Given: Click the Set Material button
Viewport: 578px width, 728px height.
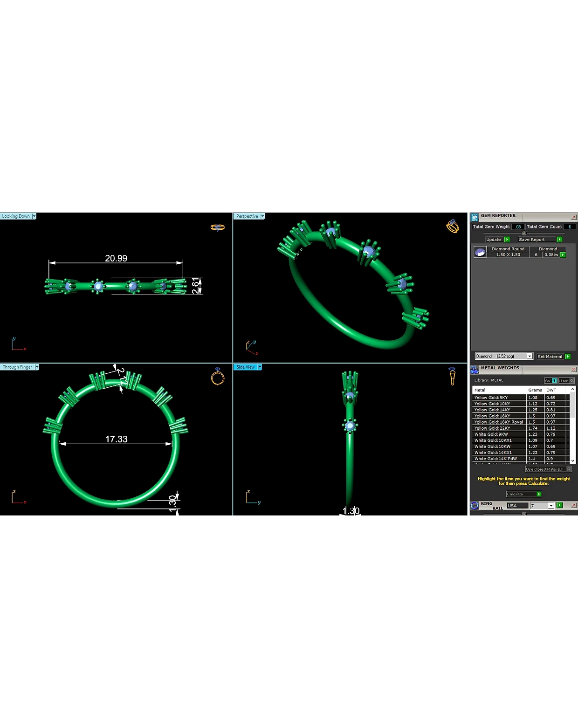Looking at the screenshot, I should [550, 357].
